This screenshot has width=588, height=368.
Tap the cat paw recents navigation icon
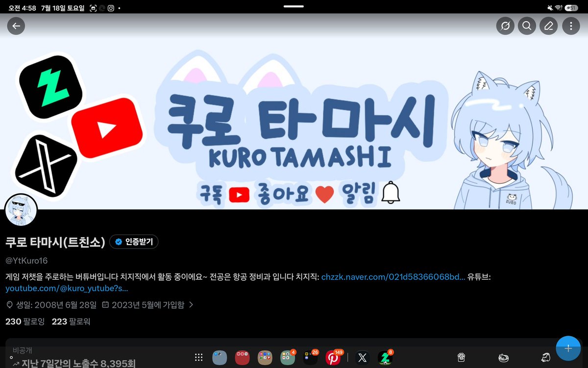click(461, 358)
